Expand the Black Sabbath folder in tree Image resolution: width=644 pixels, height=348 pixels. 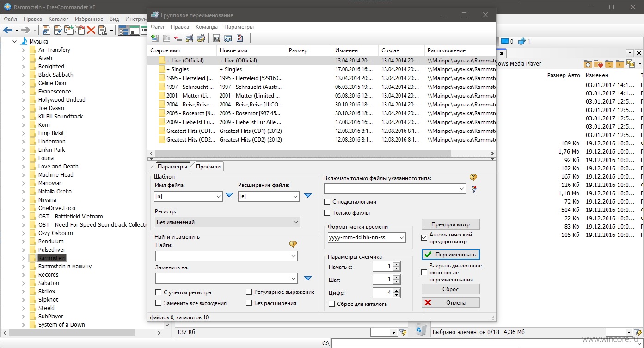[x=24, y=75]
